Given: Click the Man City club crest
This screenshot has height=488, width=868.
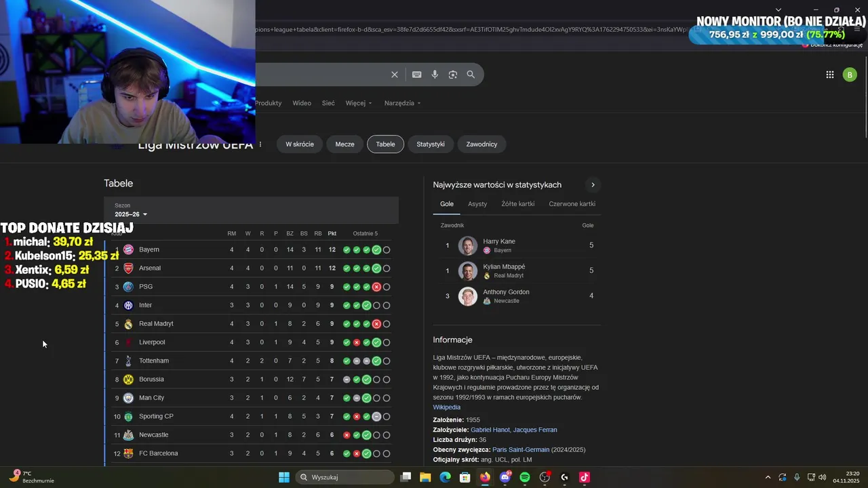Looking at the screenshot, I should [x=128, y=398].
